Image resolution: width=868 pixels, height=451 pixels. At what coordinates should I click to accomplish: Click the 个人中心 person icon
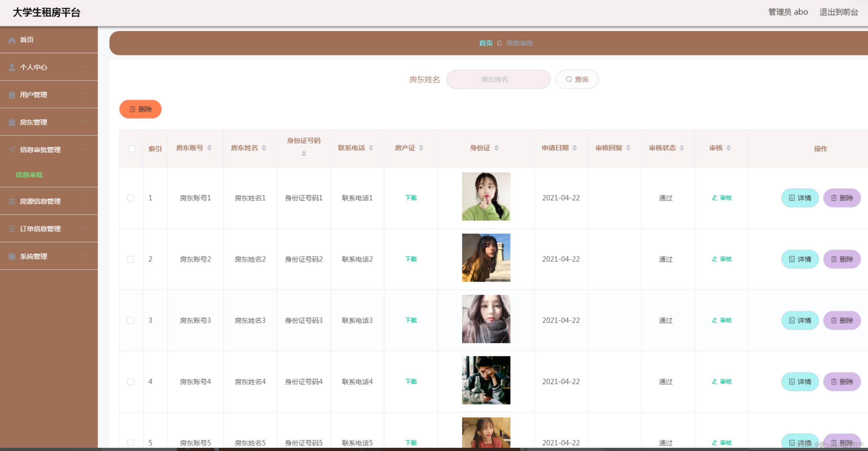[x=12, y=67]
